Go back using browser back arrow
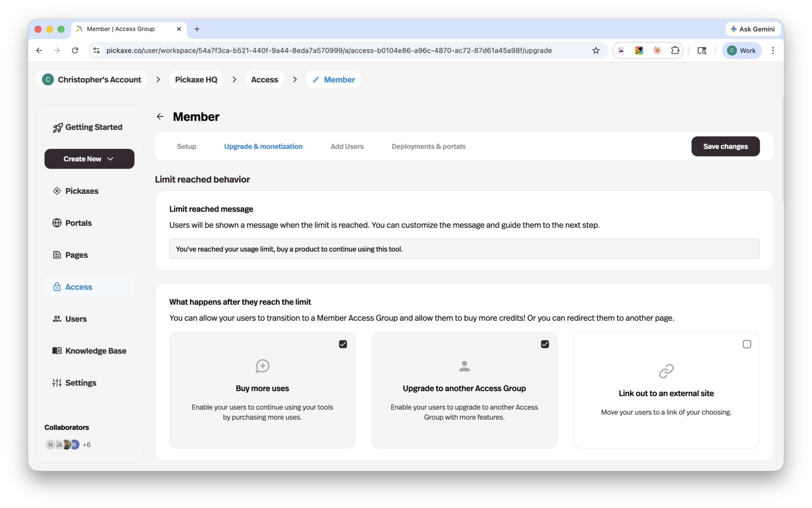The image size is (812, 508). click(39, 50)
